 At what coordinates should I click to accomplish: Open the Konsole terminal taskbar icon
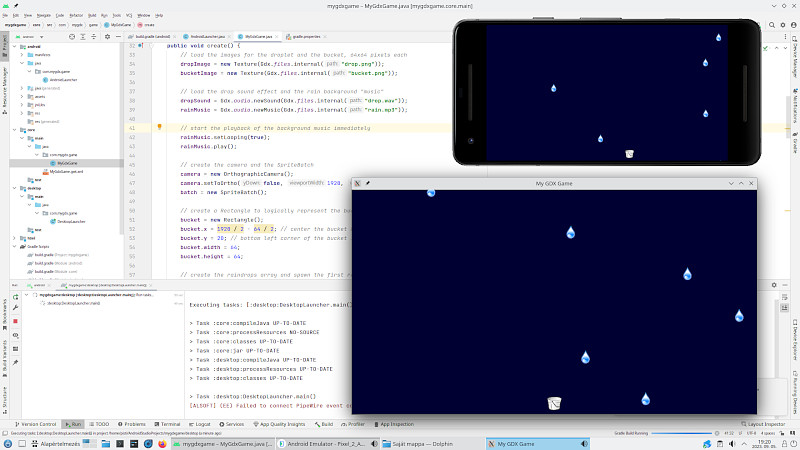tap(120, 444)
